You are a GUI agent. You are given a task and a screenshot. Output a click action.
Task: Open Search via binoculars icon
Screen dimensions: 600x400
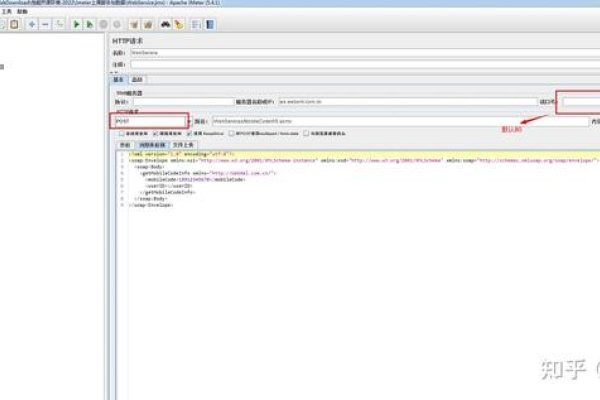165,24
